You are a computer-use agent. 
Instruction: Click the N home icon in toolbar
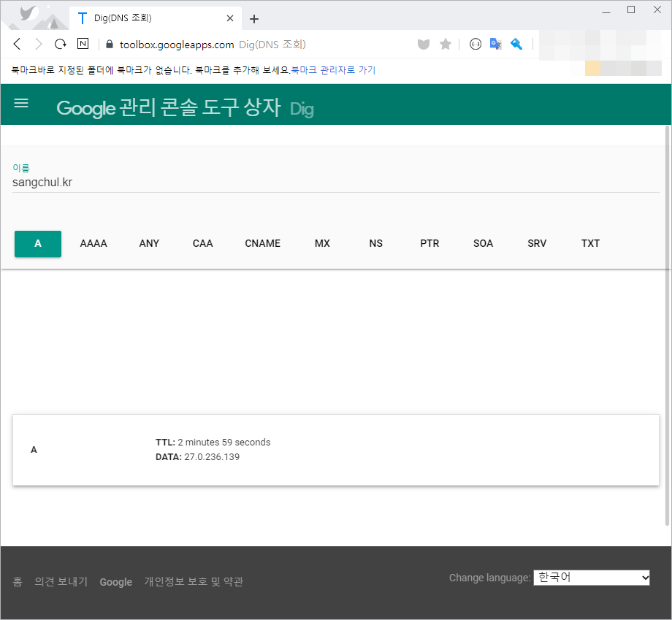pyautogui.click(x=83, y=44)
